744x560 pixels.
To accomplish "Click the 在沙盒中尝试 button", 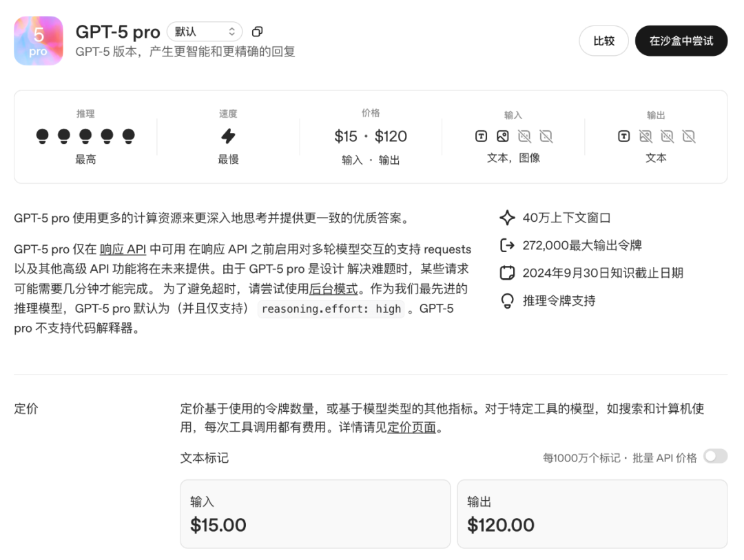I will click(x=681, y=41).
